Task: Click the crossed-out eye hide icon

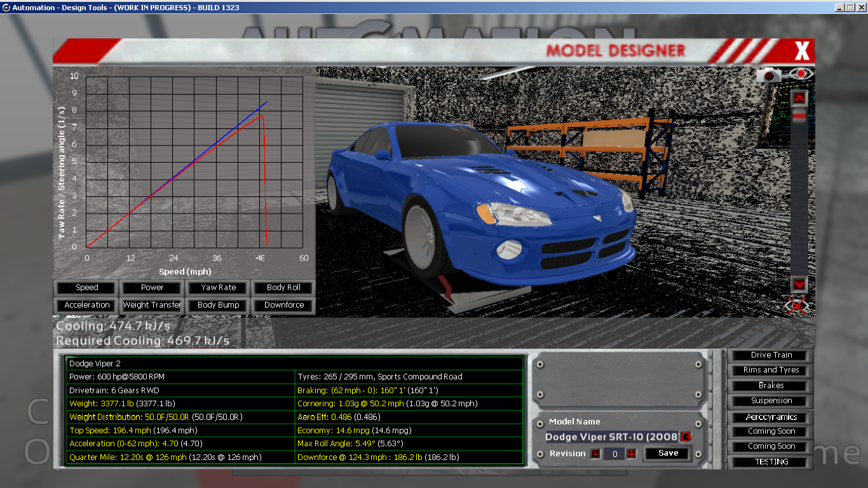Action: [797, 306]
